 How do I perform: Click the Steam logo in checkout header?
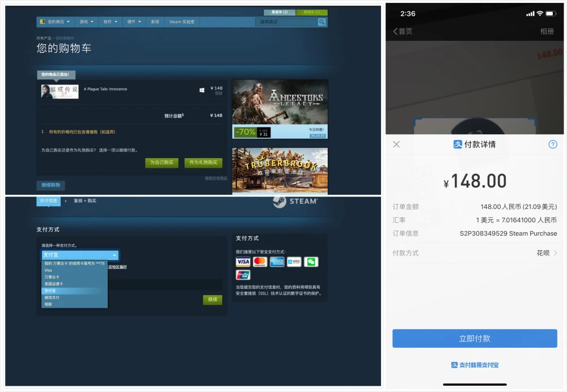295,201
